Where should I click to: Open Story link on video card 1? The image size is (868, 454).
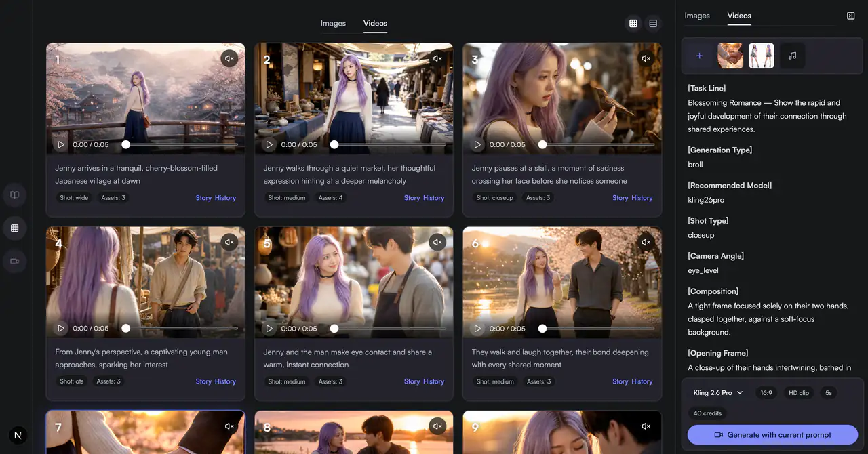point(203,198)
